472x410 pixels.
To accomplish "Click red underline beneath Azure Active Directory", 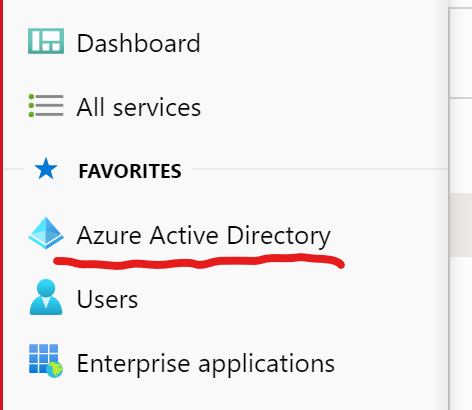I will coord(199,262).
